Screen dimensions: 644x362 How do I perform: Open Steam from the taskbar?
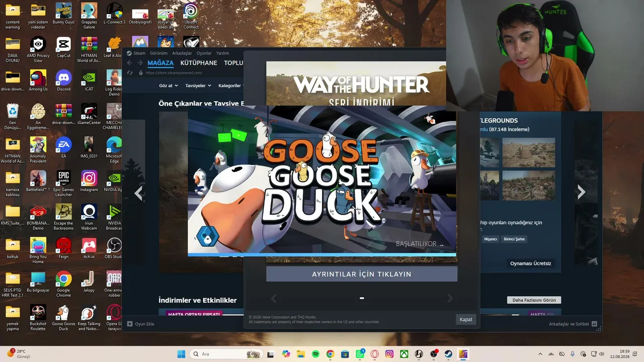(x=448, y=354)
